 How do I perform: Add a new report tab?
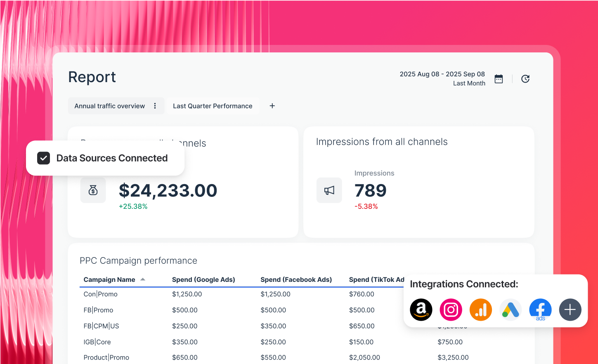pyautogui.click(x=272, y=106)
